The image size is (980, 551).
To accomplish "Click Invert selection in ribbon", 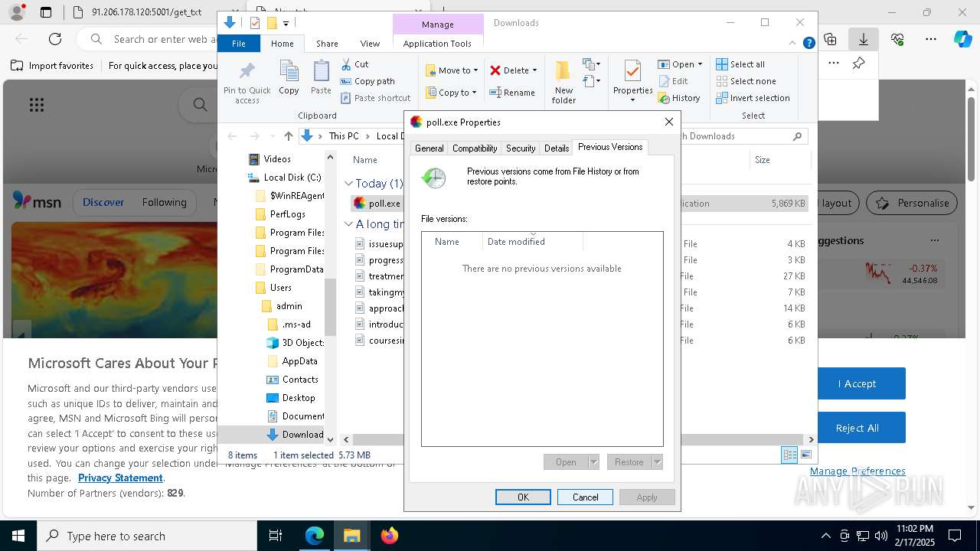I will point(753,98).
